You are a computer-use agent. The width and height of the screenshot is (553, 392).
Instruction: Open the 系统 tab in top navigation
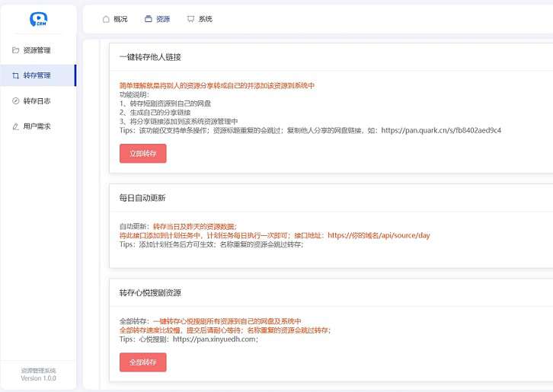tap(205, 19)
